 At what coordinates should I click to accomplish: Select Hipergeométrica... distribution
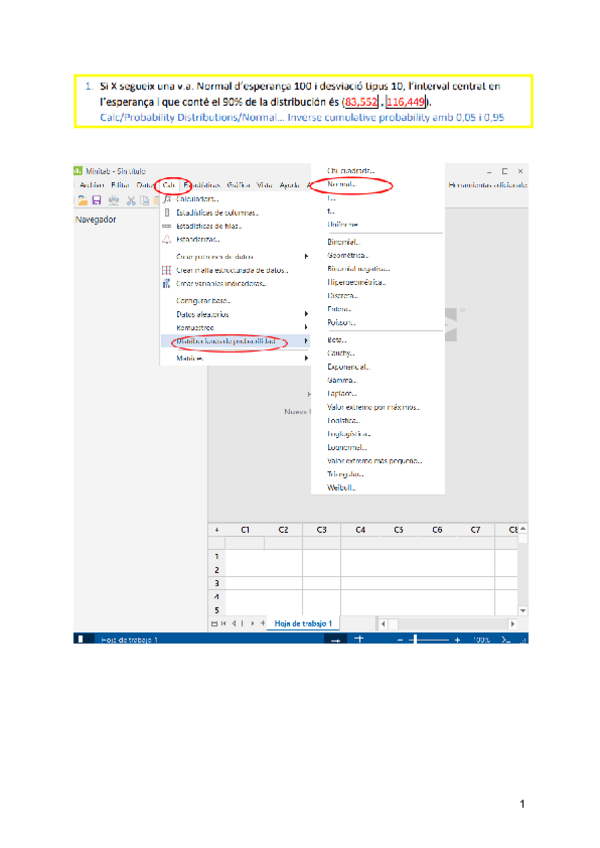357,282
